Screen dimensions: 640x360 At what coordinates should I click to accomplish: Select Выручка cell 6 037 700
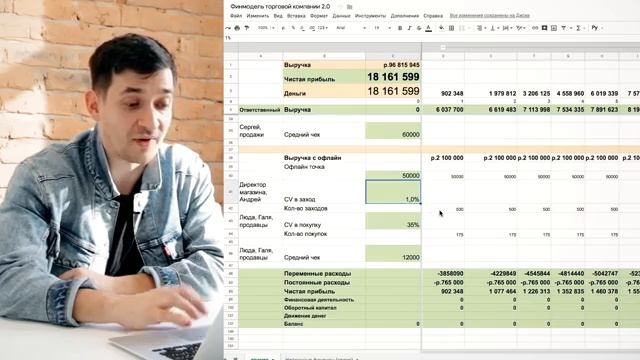click(443, 110)
